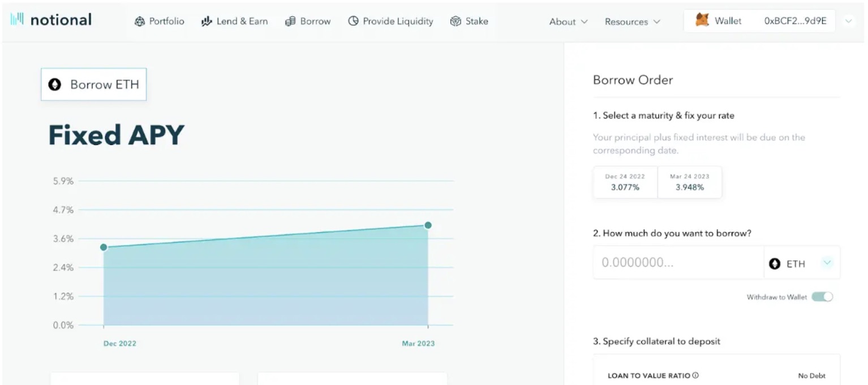The width and height of the screenshot is (868, 385).
Task: Select the Stake icon
Action: click(x=454, y=21)
